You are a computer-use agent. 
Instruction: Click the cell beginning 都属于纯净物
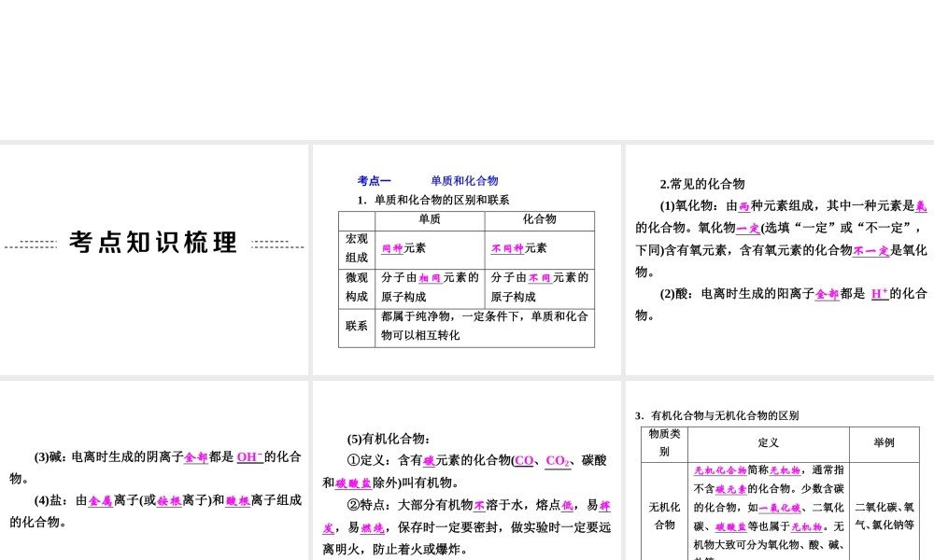pyautogui.click(x=485, y=327)
